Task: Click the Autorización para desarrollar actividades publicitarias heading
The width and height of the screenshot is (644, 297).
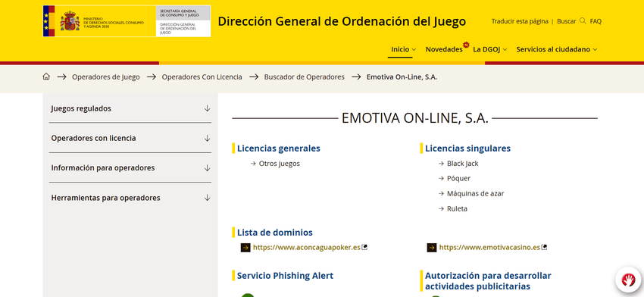Action: [488, 281]
